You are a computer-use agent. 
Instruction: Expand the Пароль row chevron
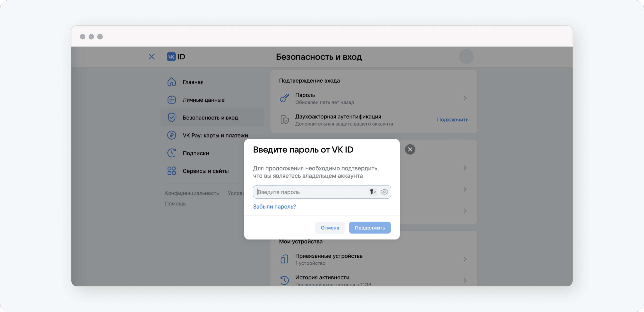[465, 98]
